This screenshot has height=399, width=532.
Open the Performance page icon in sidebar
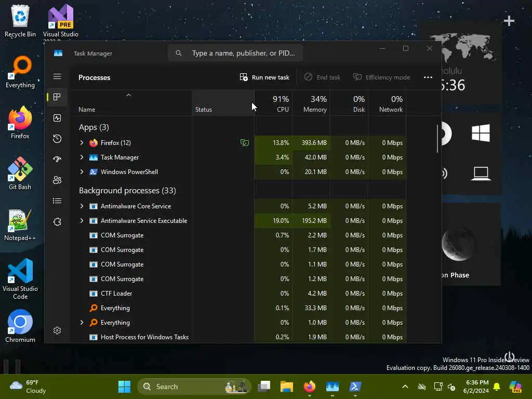(57, 118)
